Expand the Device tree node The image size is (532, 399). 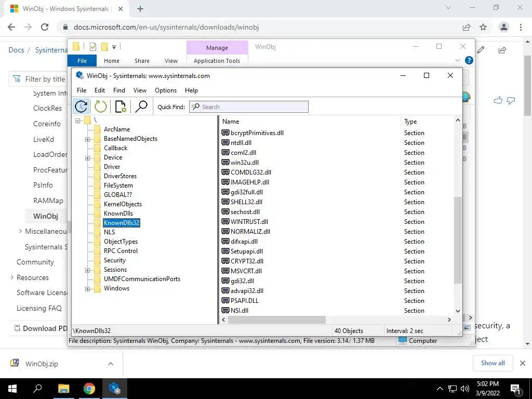click(x=87, y=158)
